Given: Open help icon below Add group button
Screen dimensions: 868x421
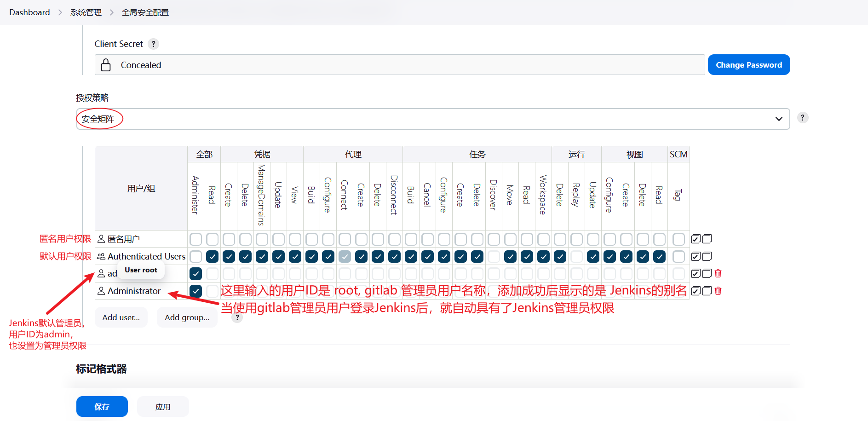Looking at the screenshot, I should click(x=237, y=317).
